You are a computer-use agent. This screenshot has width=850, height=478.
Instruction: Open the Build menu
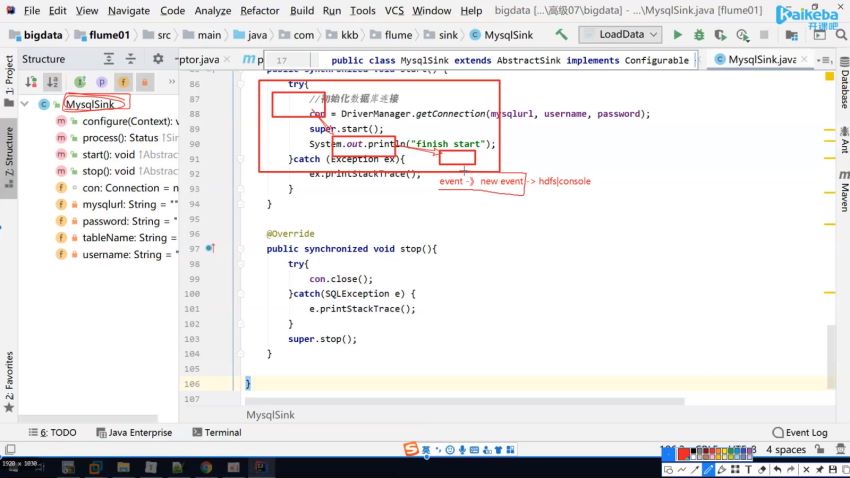tap(302, 10)
